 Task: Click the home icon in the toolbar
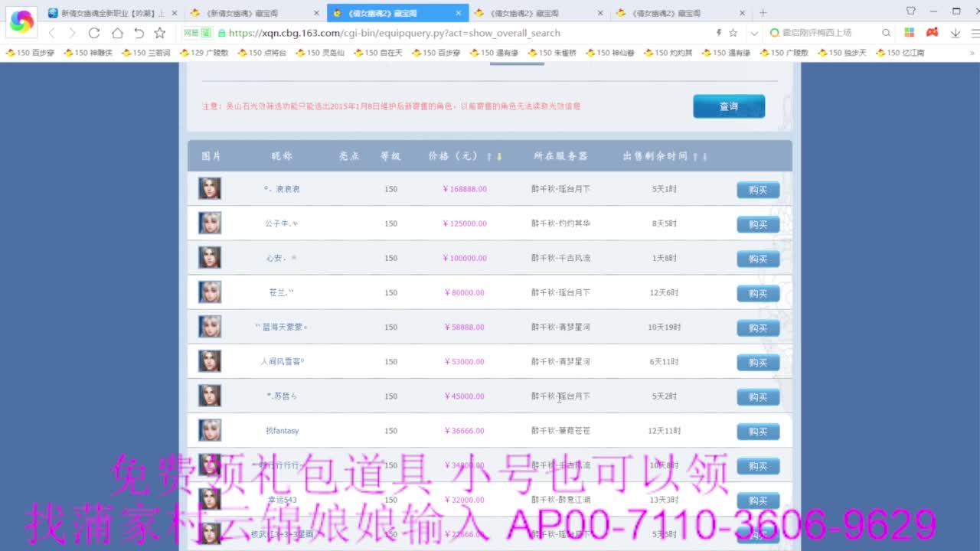click(116, 33)
